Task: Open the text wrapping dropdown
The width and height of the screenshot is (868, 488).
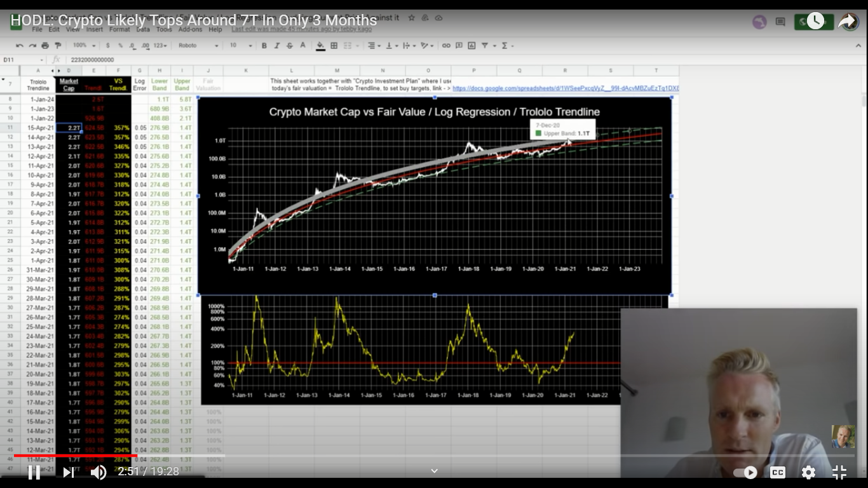Action: pos(409,46)
